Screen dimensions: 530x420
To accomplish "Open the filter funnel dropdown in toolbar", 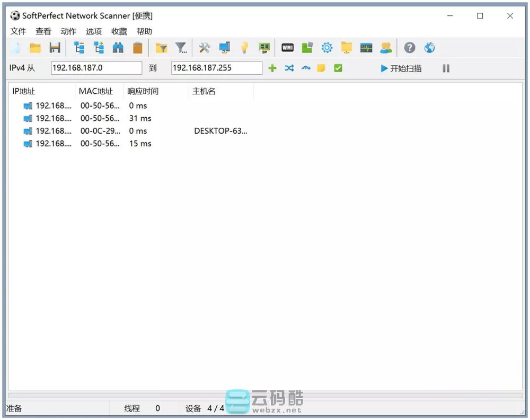I will click(181, 48).
